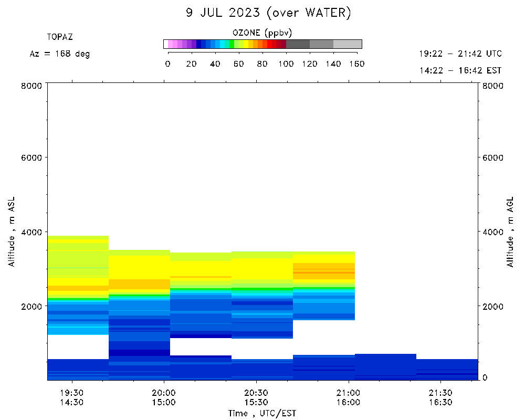The image size is (525, 420).
Task: Select the TOPAZ label
Action: tap(60, 37)
